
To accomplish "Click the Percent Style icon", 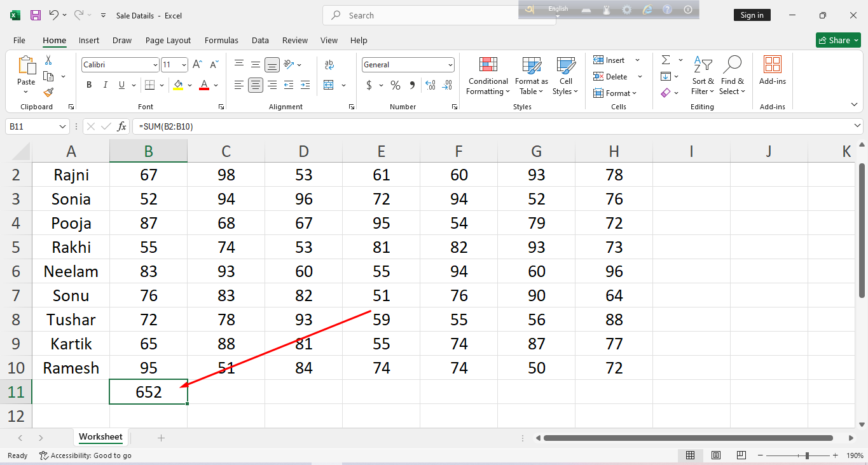I will [396, 85].
